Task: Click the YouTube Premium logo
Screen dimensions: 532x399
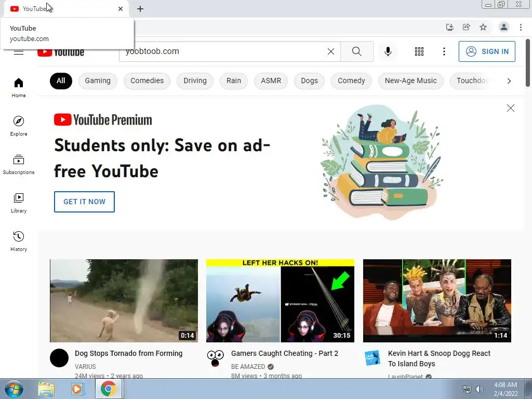Action: pos(103,120)
